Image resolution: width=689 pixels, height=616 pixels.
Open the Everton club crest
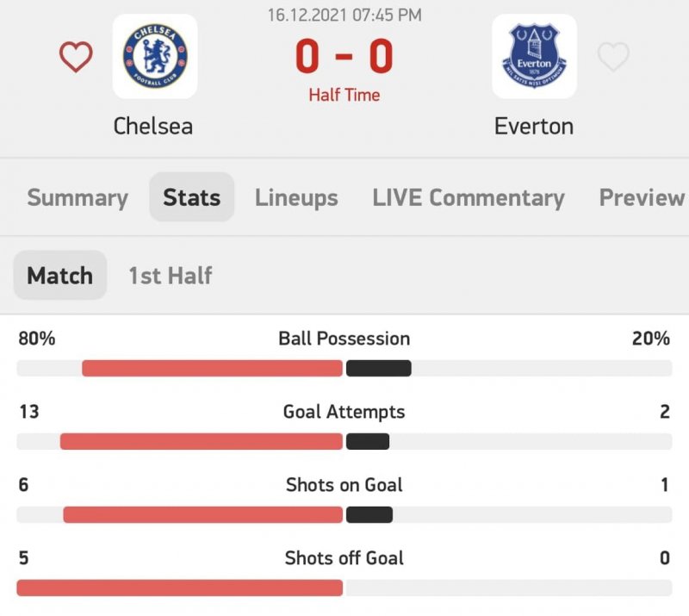[534, 57]
